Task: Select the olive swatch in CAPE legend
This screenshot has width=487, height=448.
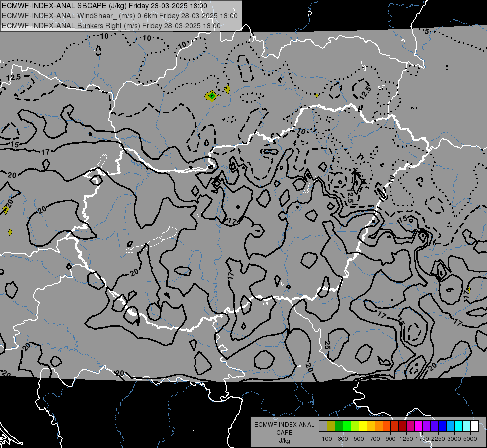Action: tap(331, 426)
